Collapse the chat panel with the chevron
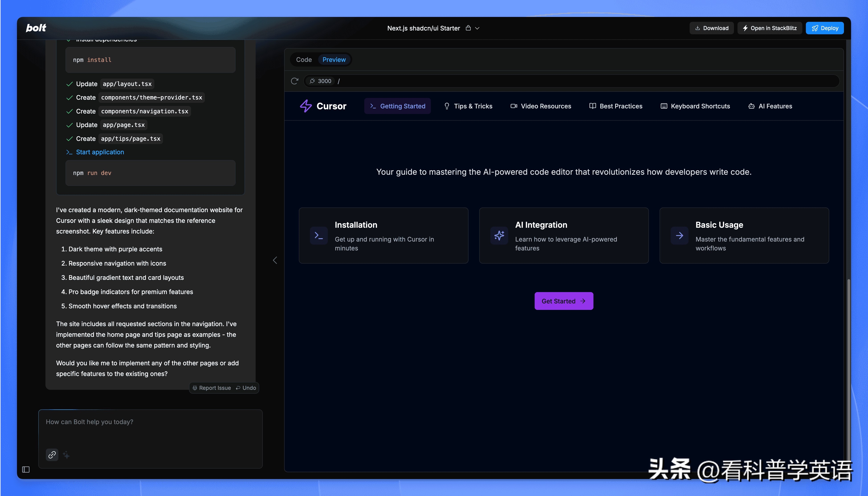Screen dimensions: 868x496 point(275,260)
